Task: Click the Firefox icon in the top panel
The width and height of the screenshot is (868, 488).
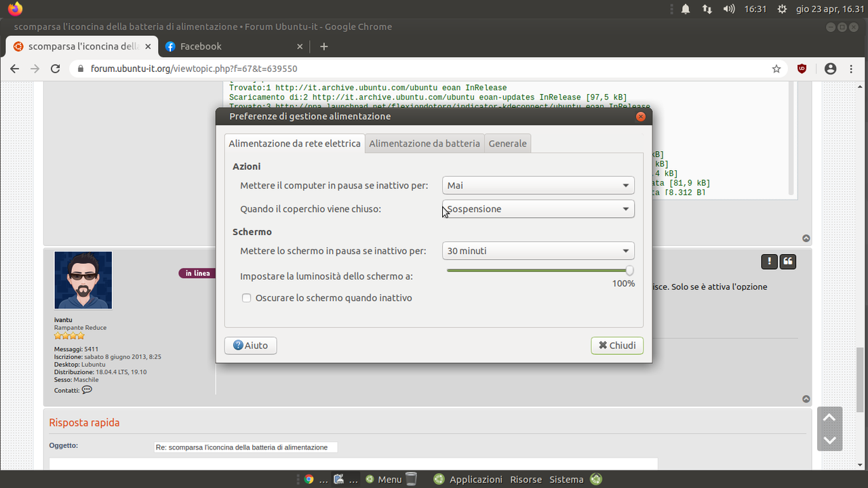Action: tap(15, 9)
